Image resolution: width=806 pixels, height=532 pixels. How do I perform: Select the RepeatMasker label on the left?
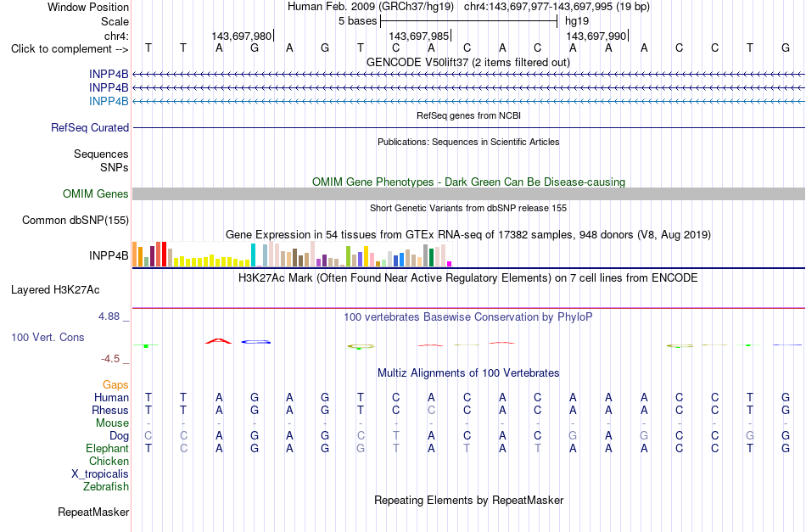pos(93,512)
